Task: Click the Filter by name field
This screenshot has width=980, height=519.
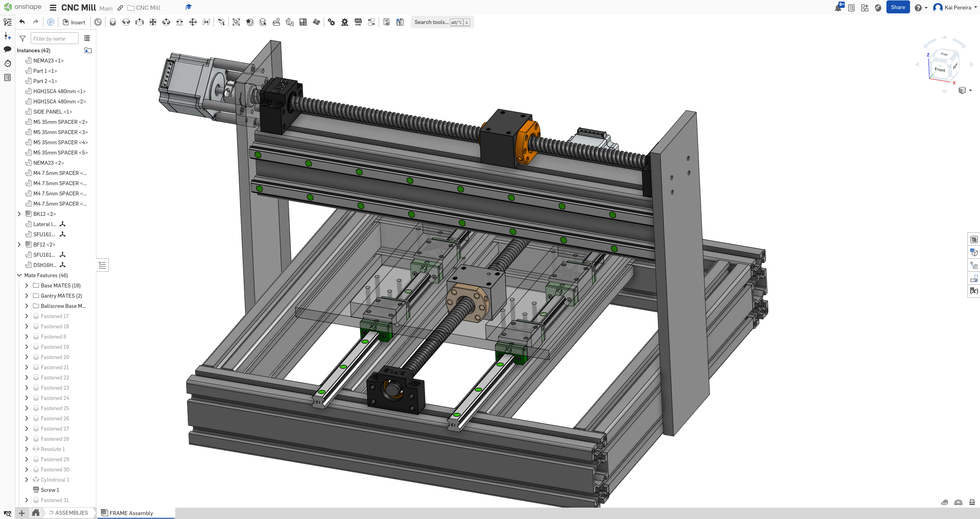Action: tap(54, 39)
